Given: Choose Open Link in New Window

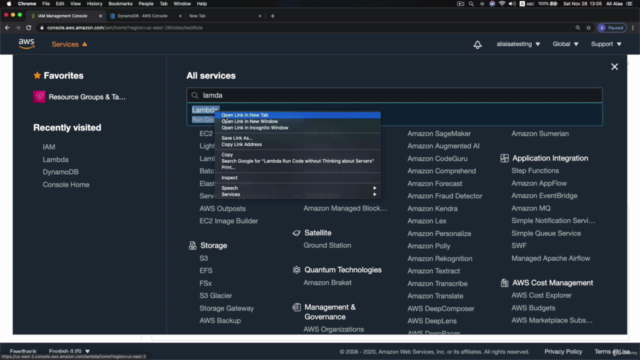Looking at the screenshot, I should point(298,121).
